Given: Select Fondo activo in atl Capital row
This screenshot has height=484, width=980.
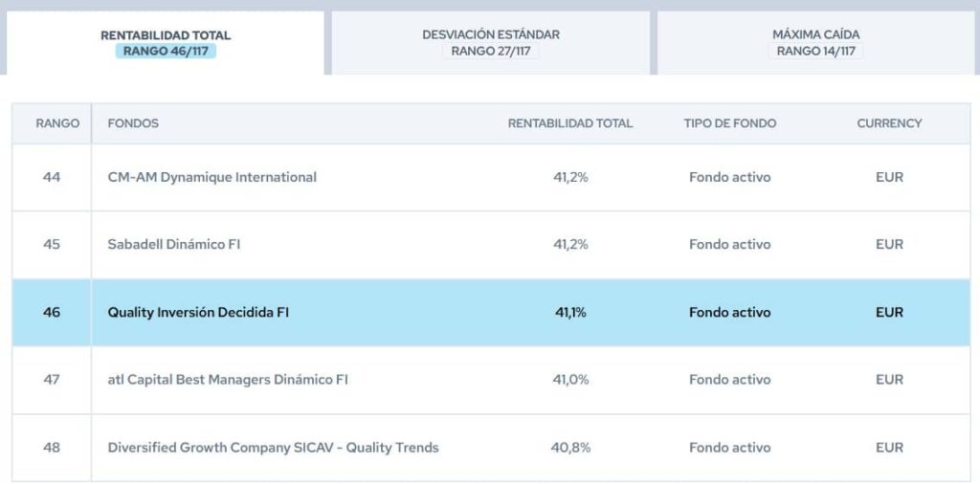Looking at the screenshot, I should [730, 380].
